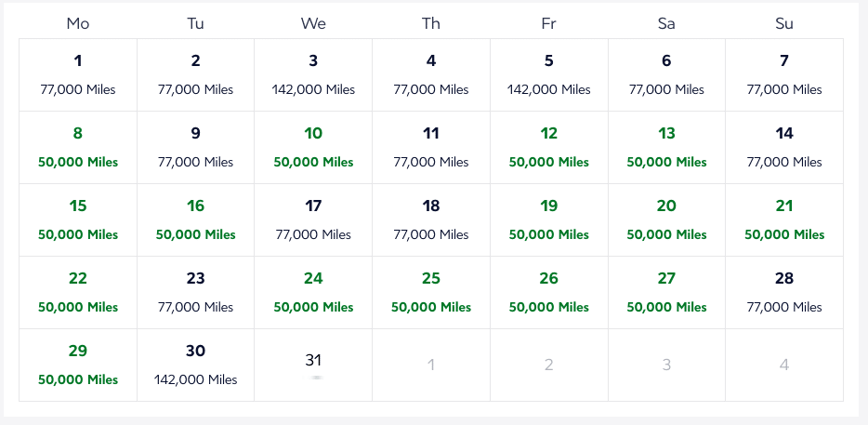The image size is (868, 425).
Task: Click day 10 with 50,000 Miles
Action: click(x=313, y=147)
